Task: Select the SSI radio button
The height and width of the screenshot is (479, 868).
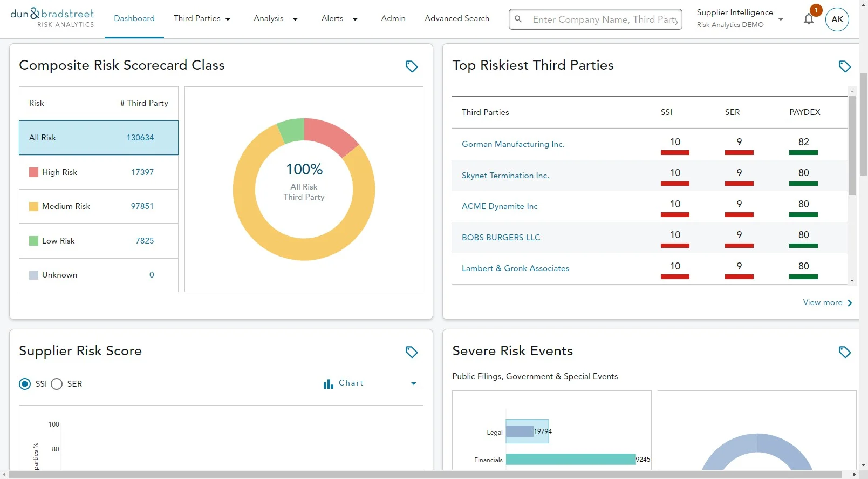Action: point(25,384)
